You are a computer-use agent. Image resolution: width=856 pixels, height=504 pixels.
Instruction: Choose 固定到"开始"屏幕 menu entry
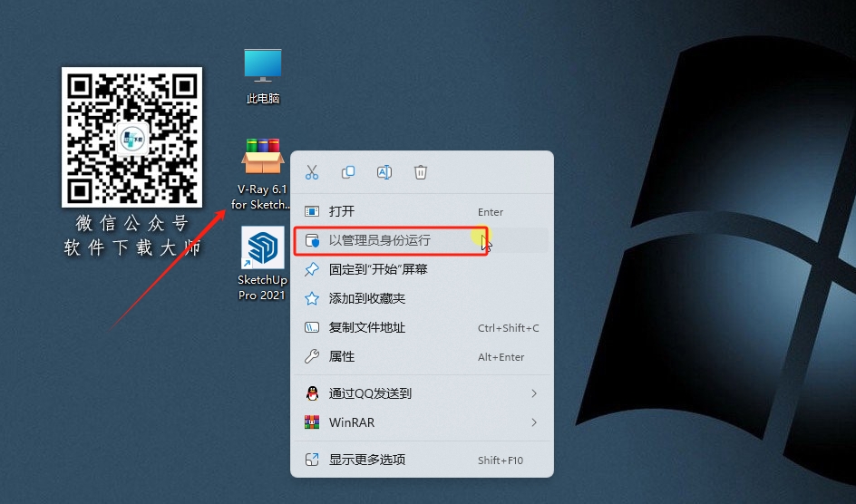tap(422, 269)
